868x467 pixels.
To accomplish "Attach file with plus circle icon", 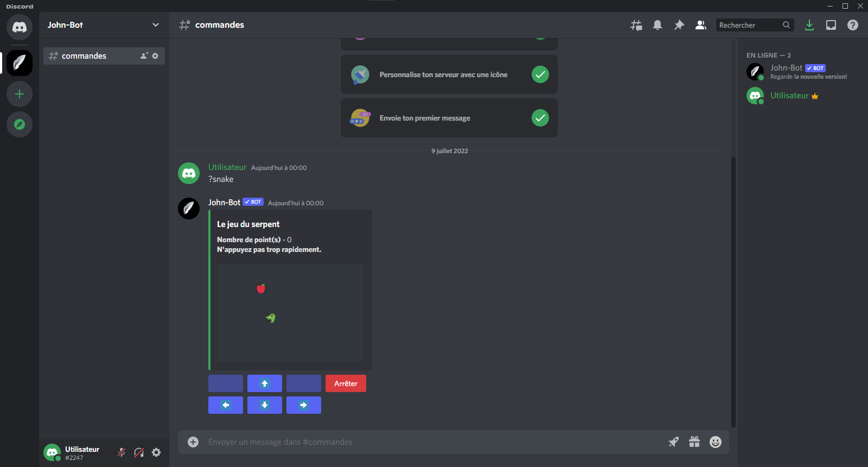I will tap(193, 442).
